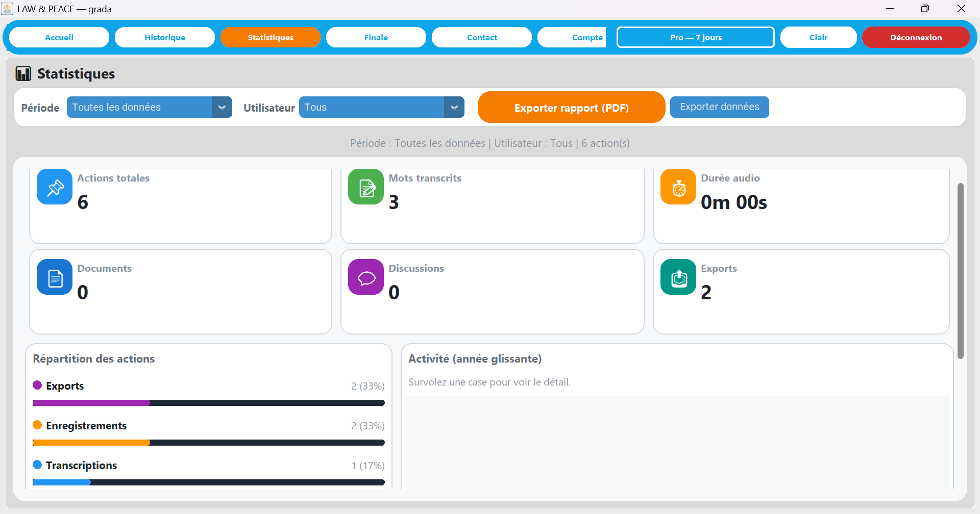Viewport: 980px width, 514px height.
Task: Click the 0m 00s audio duration value
Action: [734, 202]
